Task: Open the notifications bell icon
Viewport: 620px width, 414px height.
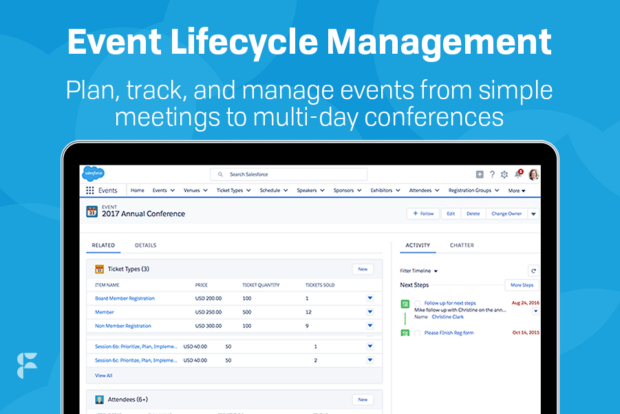Action: click(x=518, y=174)
